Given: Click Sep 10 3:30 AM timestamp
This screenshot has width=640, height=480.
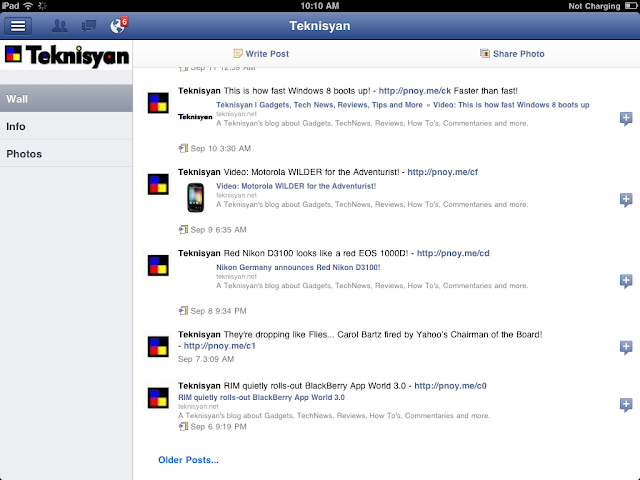Looking at the screenshot, I should [220, 149].
